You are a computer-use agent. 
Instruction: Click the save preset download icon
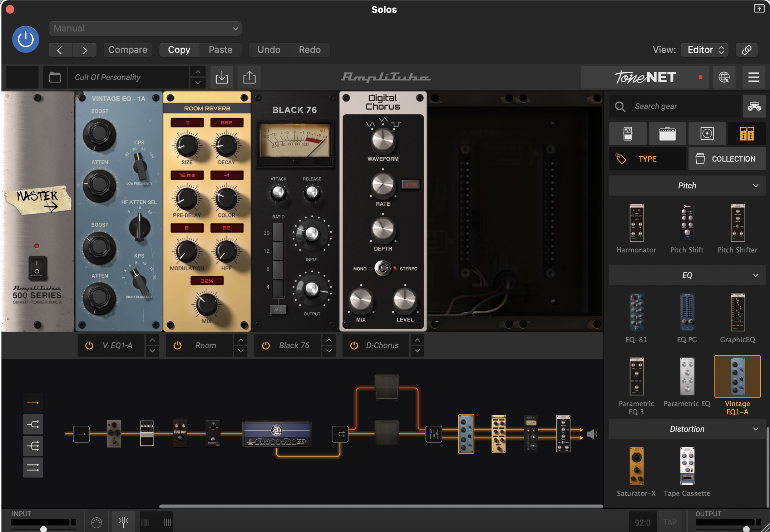pos(222,77)
